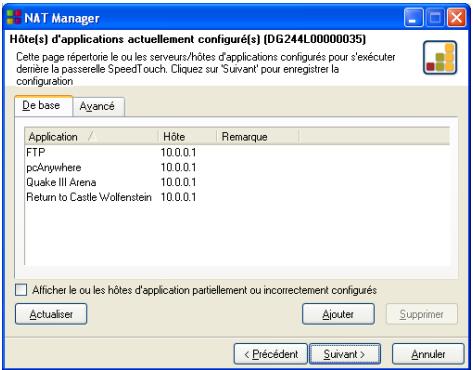Viewport: 473px width, 370px height.
Task: Click the Quake III Arena host address
Action: coord(178,182)
